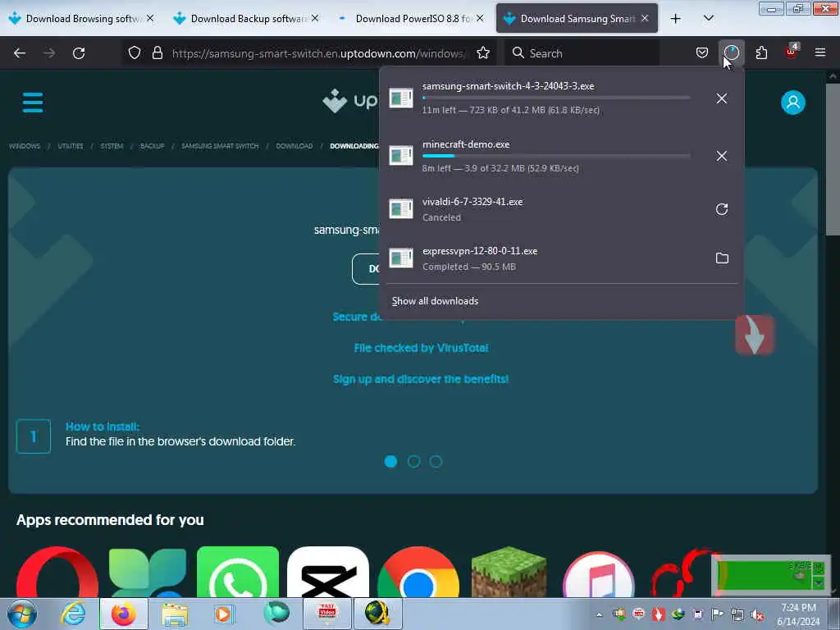Cancel the samsung-smart-switch download
Screen dimensions: 840x630
(722, 98)
